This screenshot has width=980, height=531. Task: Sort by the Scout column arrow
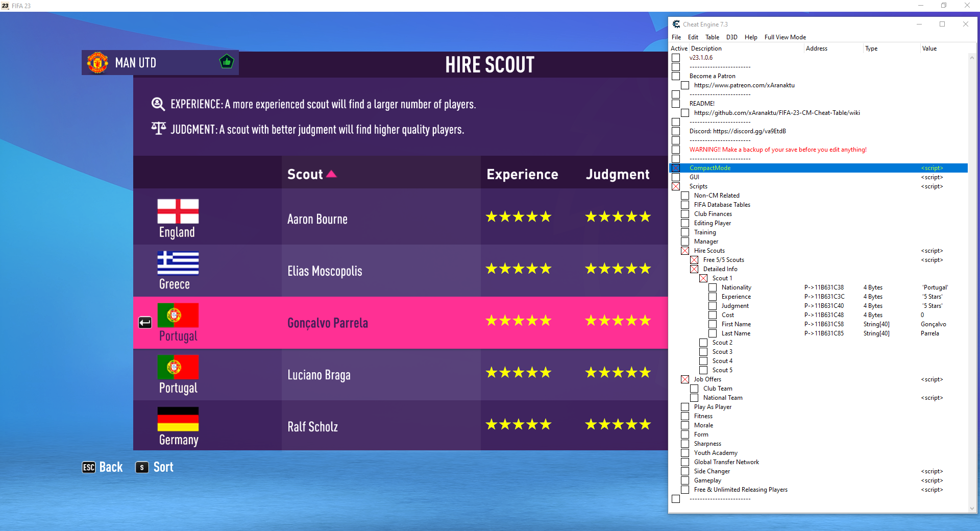(331, 174)
